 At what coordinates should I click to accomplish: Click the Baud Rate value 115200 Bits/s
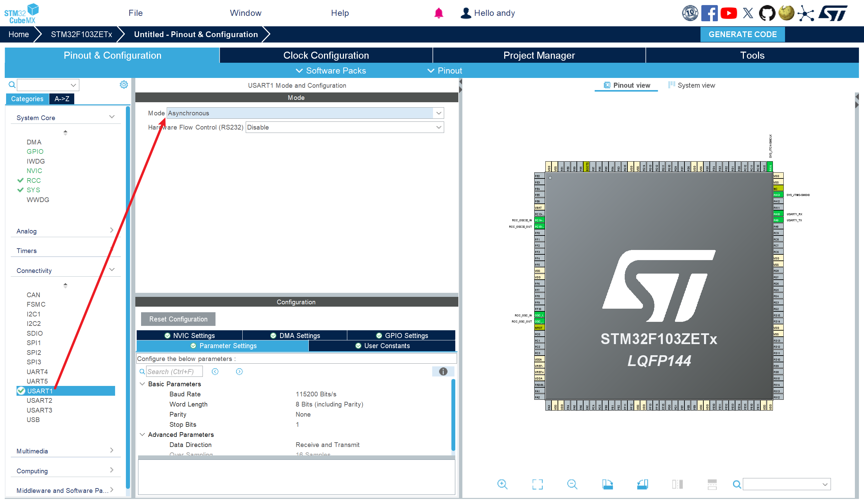click(316, 394)
